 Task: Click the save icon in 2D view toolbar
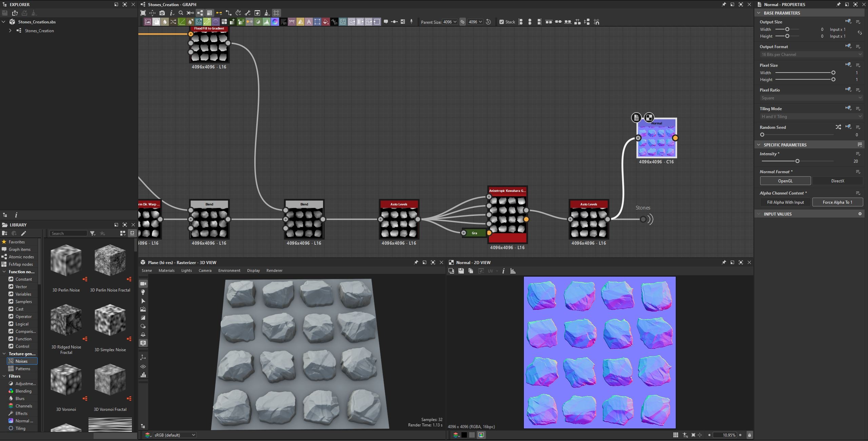click(x=461, y=271)
